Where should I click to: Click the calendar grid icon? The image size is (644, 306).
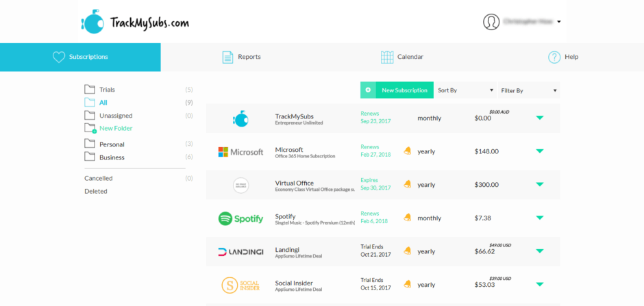tap(387, 57)
